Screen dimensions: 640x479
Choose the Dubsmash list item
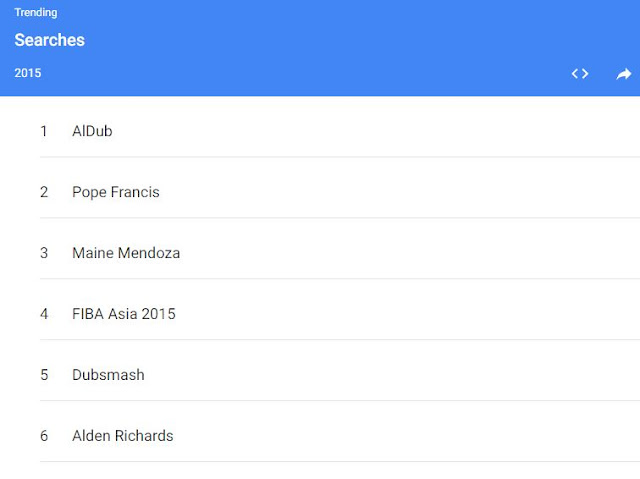click(x=108, y=375)
